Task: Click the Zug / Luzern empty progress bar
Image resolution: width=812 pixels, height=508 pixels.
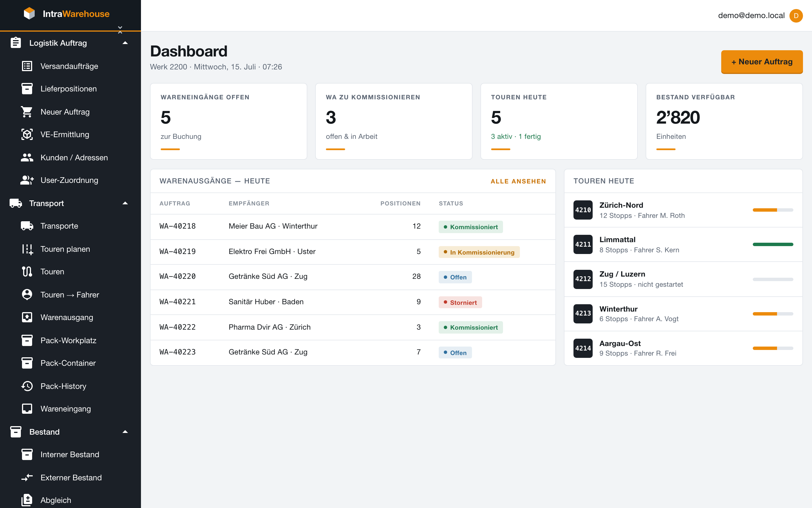Action: (x=773, y=279)
